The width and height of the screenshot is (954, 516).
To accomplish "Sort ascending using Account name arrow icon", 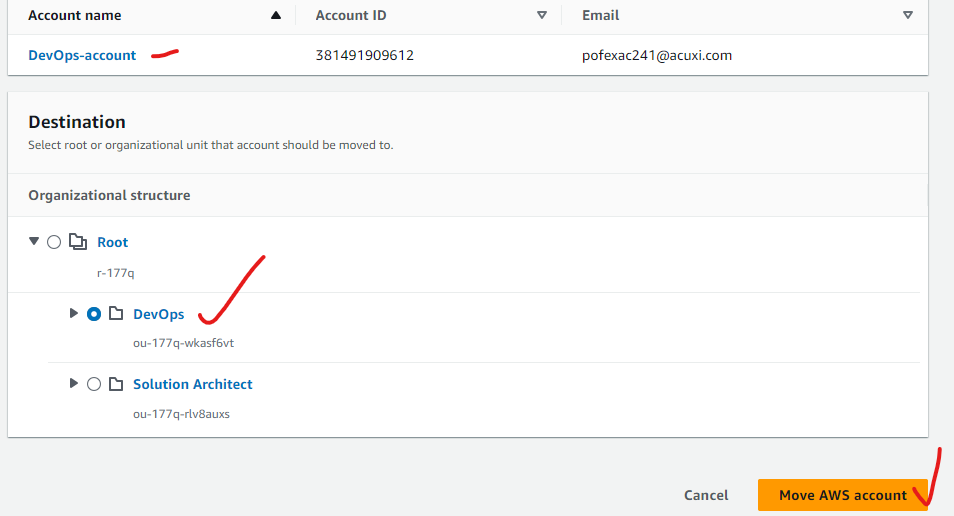I will [x=275, y=16].
